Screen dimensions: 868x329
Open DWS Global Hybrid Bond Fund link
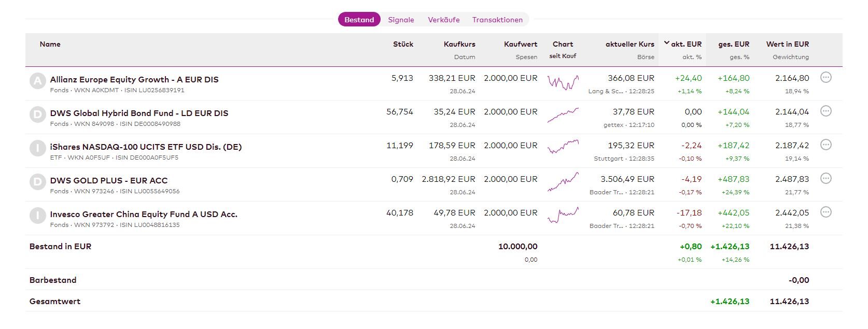139,113
